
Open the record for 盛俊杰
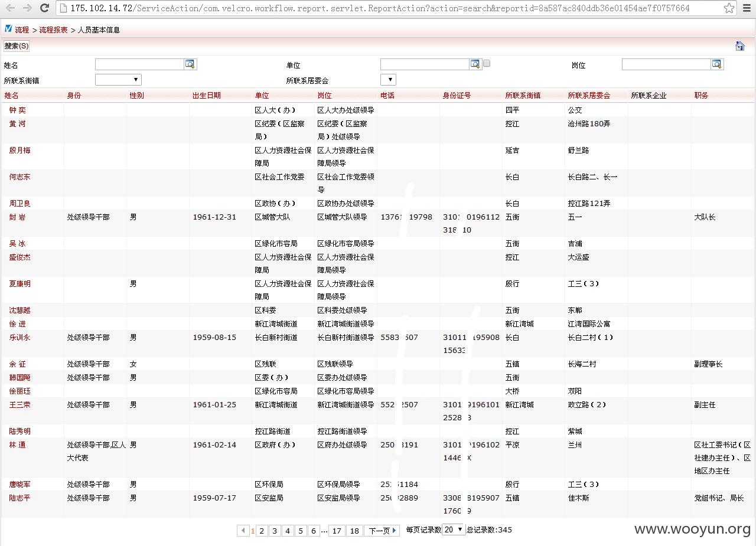pyautogui.click(x=19, y=257)
